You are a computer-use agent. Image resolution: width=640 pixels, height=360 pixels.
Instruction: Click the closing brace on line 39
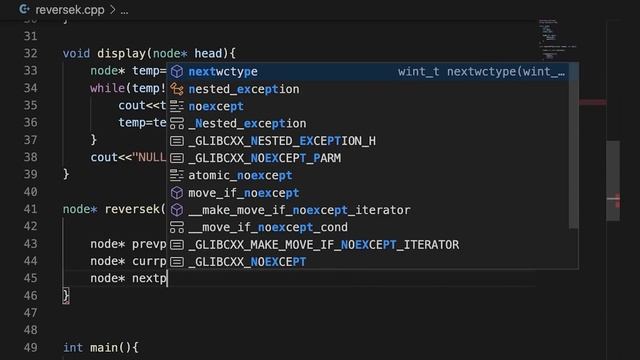coord(66,174)
